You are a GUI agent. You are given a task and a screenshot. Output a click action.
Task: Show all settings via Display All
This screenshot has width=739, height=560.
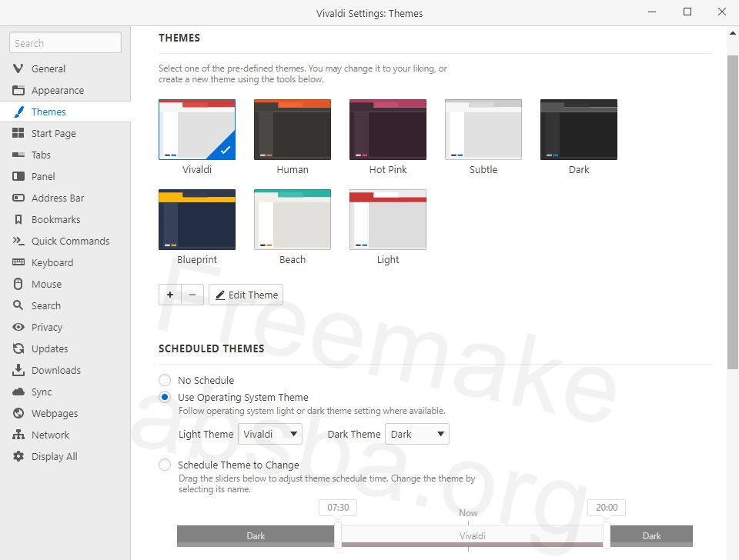tap(65, 456)
